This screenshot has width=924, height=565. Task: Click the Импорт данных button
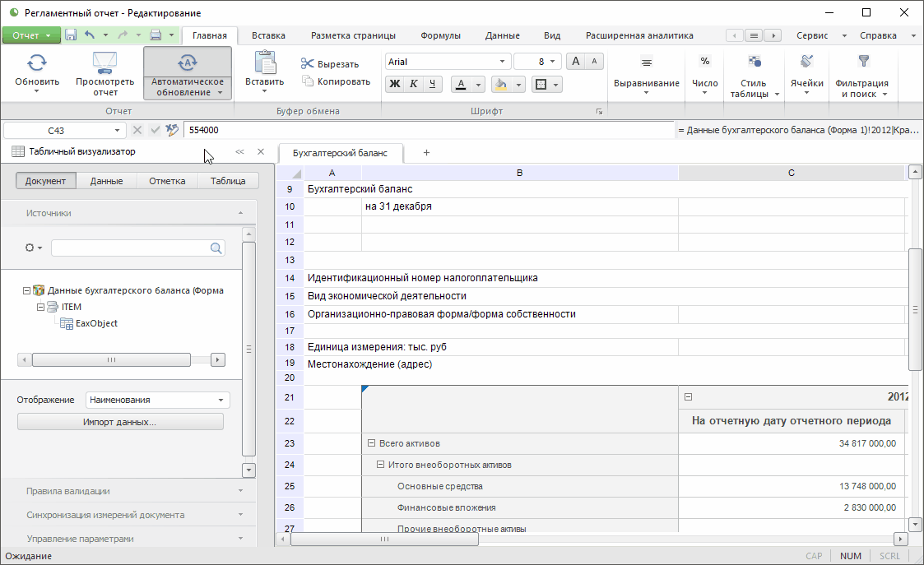click(x=120, y=422)
